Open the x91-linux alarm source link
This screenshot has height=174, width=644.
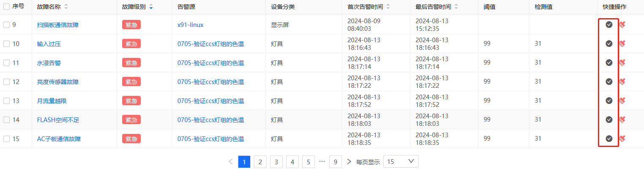pyautogui.click(x=191, y=25)
